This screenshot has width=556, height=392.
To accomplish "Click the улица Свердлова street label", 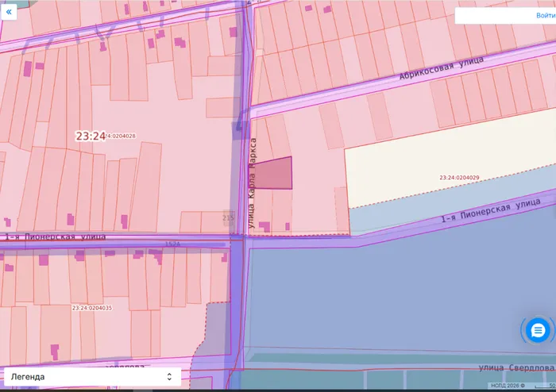I will pyautogui.click(x=516, y=368).
